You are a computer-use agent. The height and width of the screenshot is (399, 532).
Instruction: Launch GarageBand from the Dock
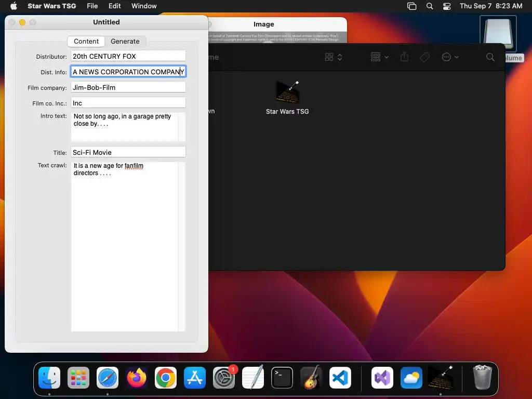[311, 378]
